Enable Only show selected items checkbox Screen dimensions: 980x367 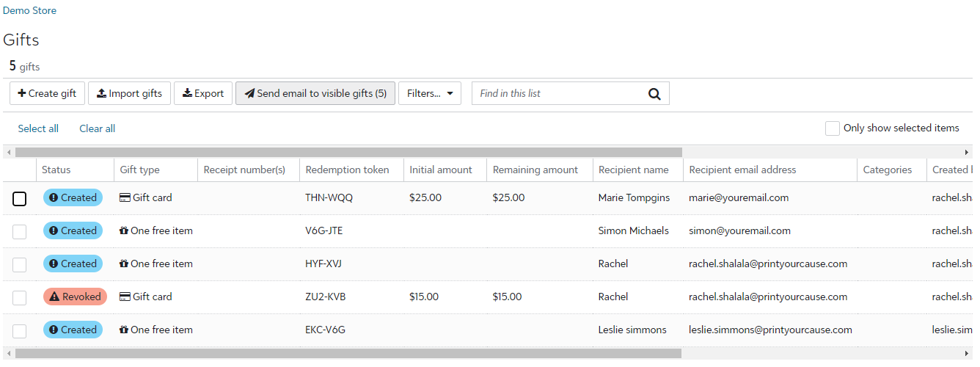(832, 128)
